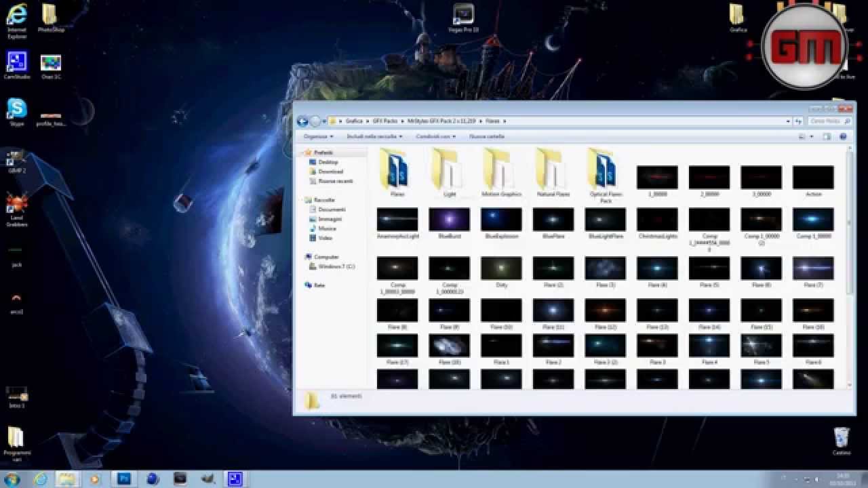Select the Optical Flares Pack folder
The image size is (868, 488).
pyautogui.click(x=606, y=176)
